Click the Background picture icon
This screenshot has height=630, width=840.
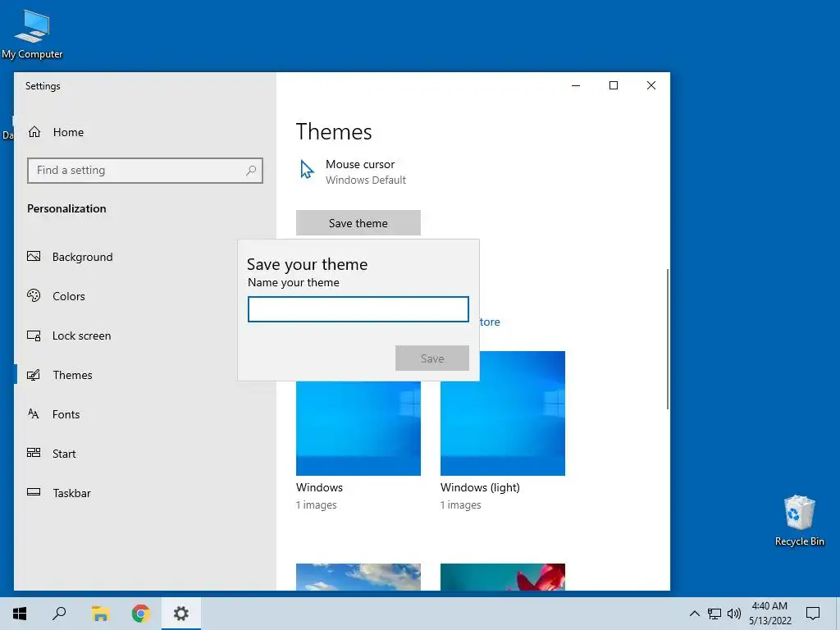point(34,257)
